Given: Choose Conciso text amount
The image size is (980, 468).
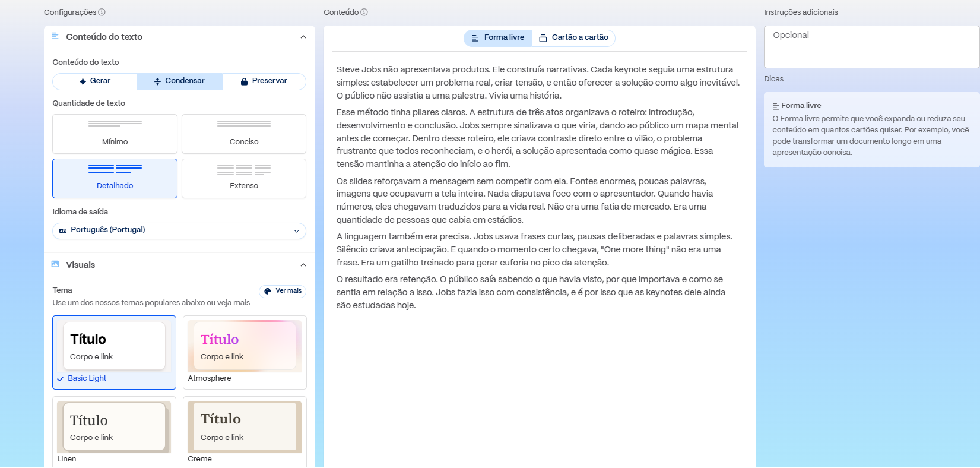Looking at the screenshot, I should click(x=244, y=134).
